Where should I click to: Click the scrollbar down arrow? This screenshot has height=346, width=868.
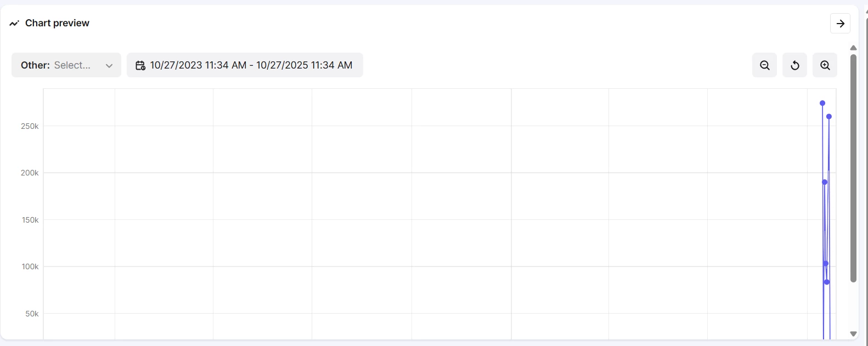click(x=853, y=333)
